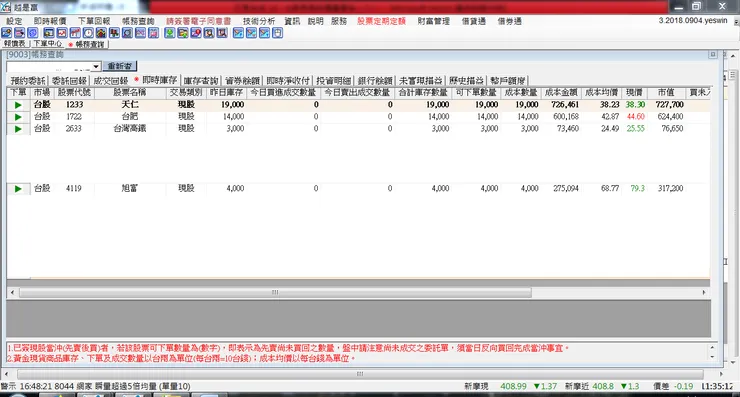Click the blue circular globe toolbar icon
The width and height of the screenshot is (740, 397).
coord(33,33)
